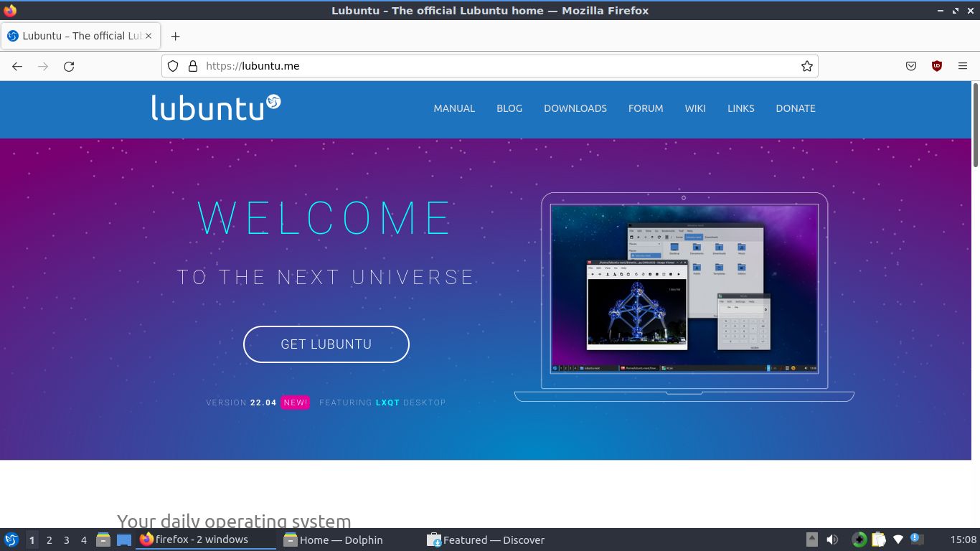This screenshot has width=980, height=551.
Task: Click the TO THE NEXT UNIVERSE tagline
Action: (326, 277)
